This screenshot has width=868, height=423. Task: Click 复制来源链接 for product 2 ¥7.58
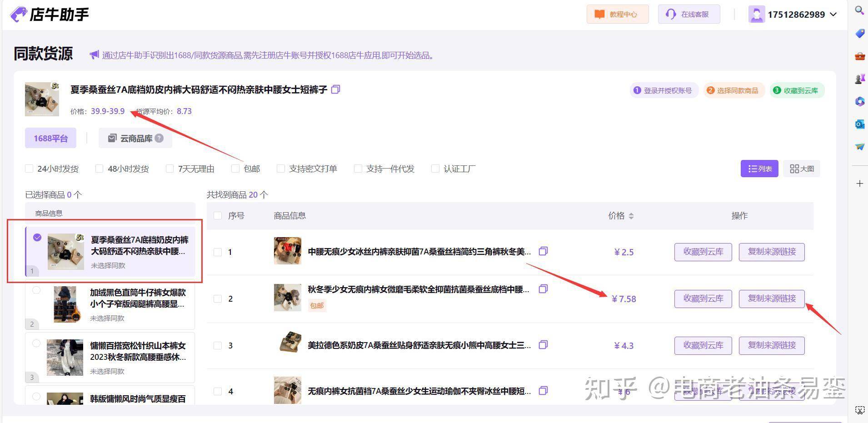click(x=772, y=299)
